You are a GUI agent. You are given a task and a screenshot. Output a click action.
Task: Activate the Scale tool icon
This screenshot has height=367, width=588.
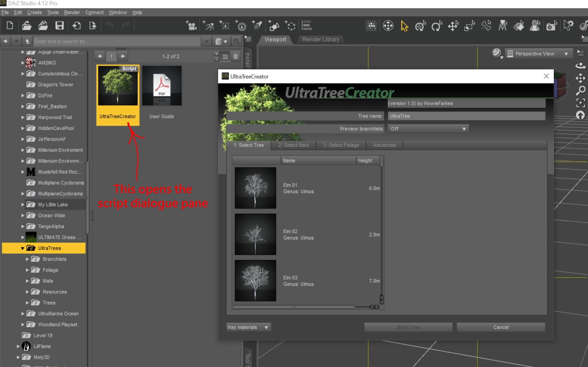tap(469, 26)
